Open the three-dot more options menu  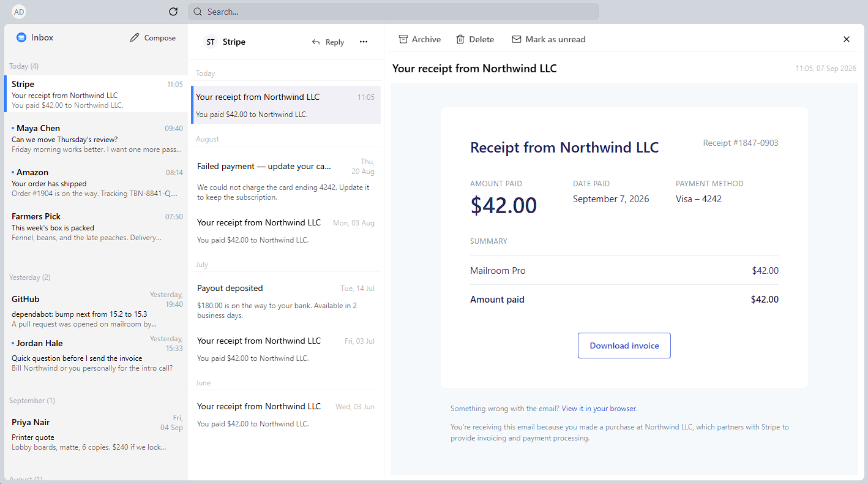tap(364, 42)
